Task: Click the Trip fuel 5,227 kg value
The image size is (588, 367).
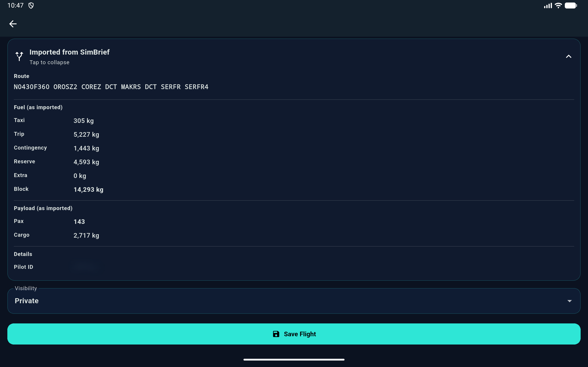Action: [x=86, y=134]
